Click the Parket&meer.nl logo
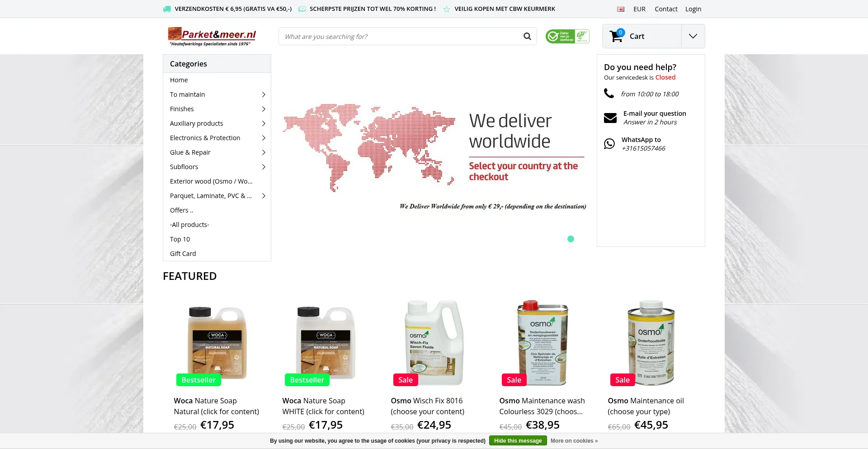 (212, 36)
